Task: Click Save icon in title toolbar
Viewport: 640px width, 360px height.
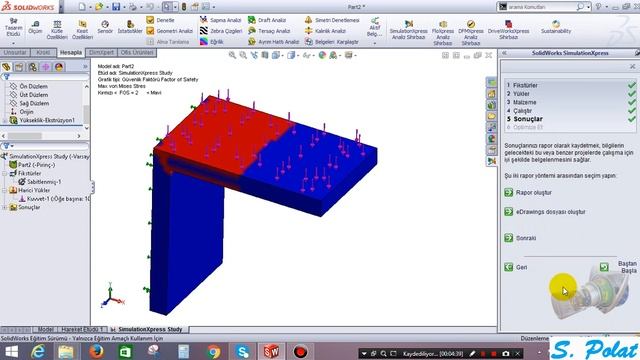Action: click(116, 7)
